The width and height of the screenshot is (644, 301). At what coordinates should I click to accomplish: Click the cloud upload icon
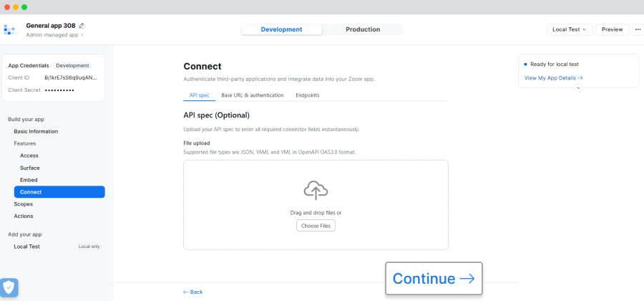pyautogui.click(x=316, y=191)
